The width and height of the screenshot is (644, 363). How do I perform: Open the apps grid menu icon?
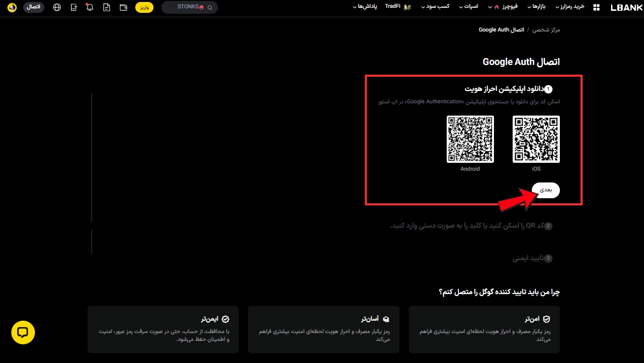tap(597, 7)
